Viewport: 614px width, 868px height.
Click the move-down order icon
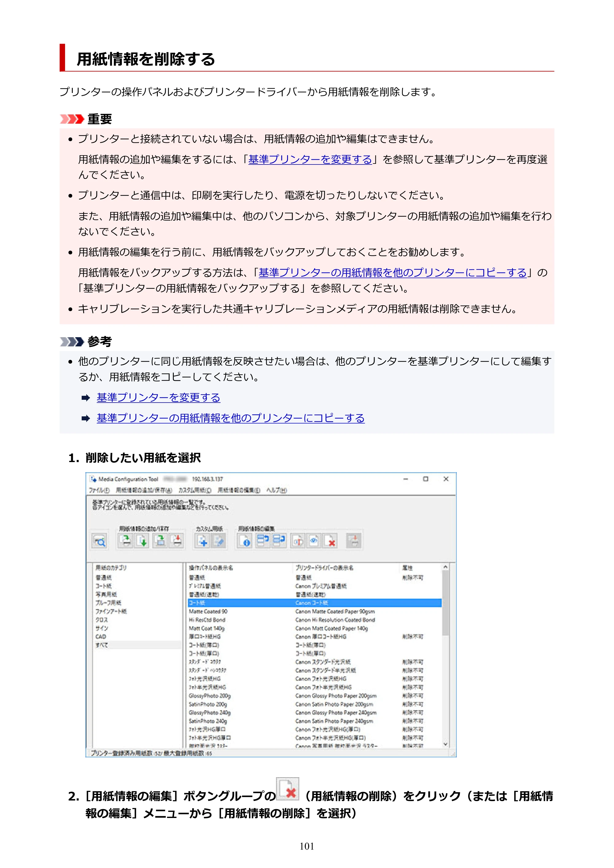279,541
